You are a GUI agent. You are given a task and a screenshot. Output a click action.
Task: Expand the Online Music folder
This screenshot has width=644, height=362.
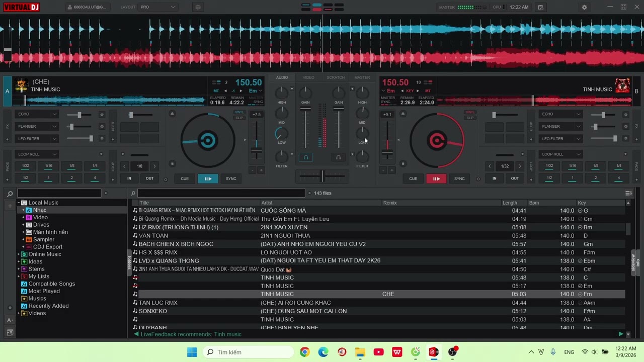pyautogui.click(x=19, y=254)
